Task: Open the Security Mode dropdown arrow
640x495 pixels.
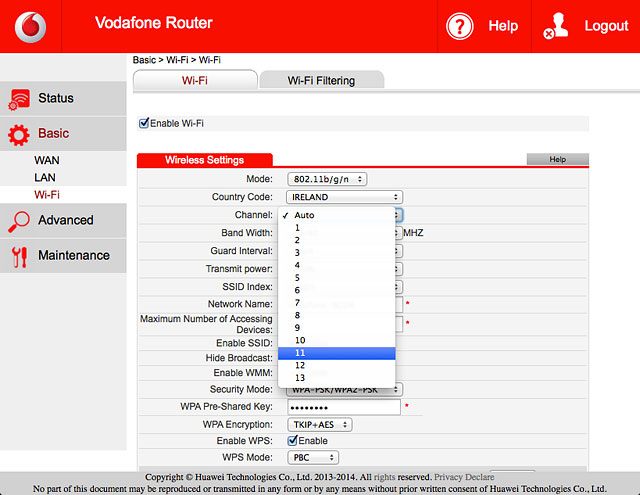Action: coord(396,390)
